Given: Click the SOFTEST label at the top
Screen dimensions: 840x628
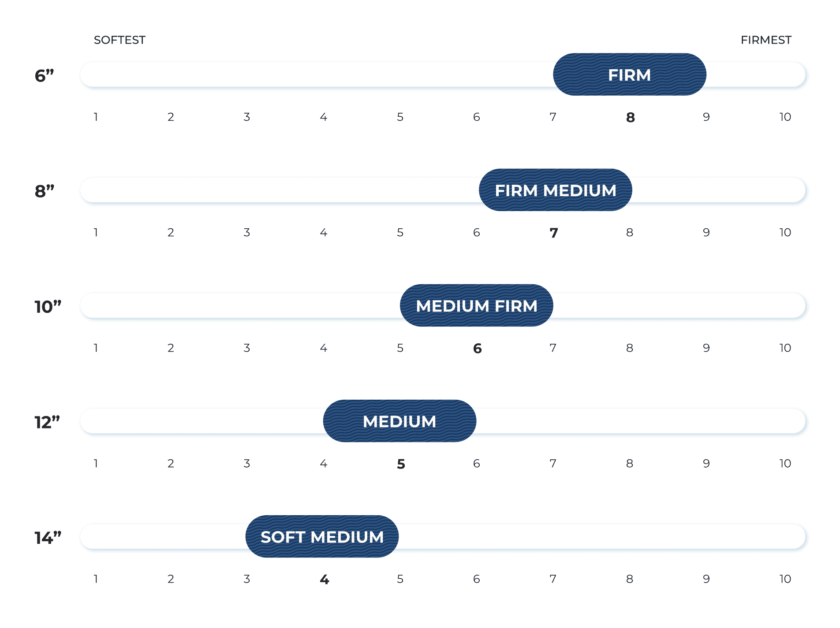Looking at the screenshot, I should point(119,40).
